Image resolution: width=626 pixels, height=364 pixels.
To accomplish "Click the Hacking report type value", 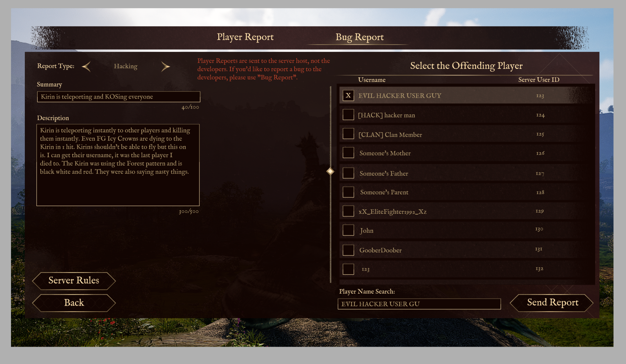I will tap(126, 66).
